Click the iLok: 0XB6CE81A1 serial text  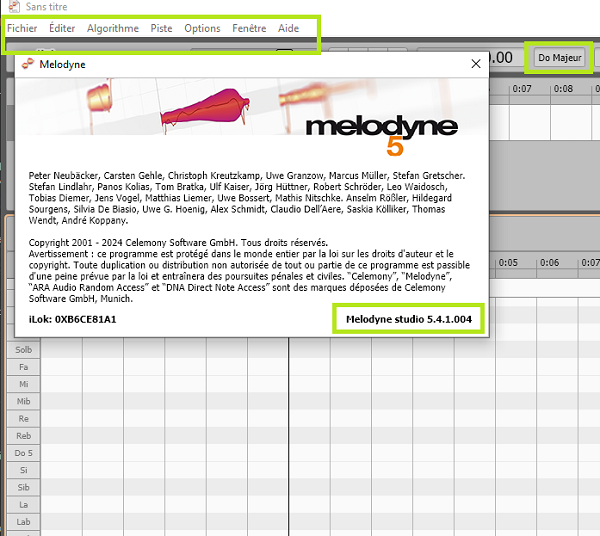[72, 319]
